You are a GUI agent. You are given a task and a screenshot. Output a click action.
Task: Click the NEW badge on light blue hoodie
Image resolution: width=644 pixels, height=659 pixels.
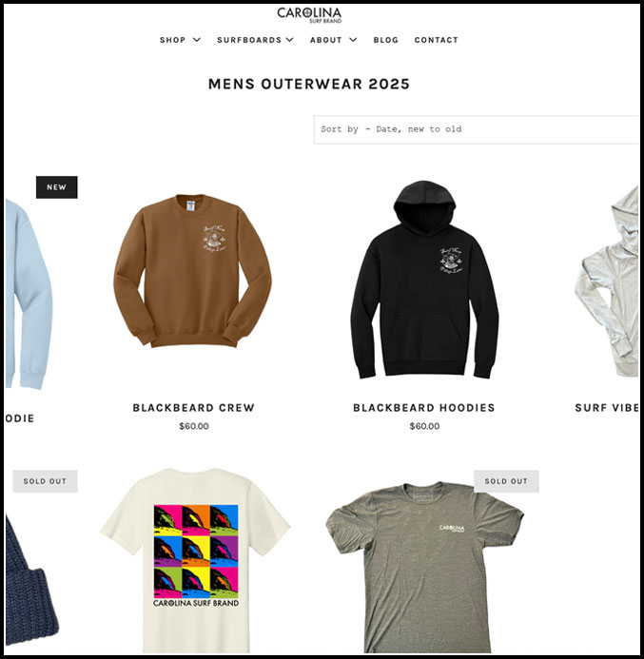[x=57, y=187]
